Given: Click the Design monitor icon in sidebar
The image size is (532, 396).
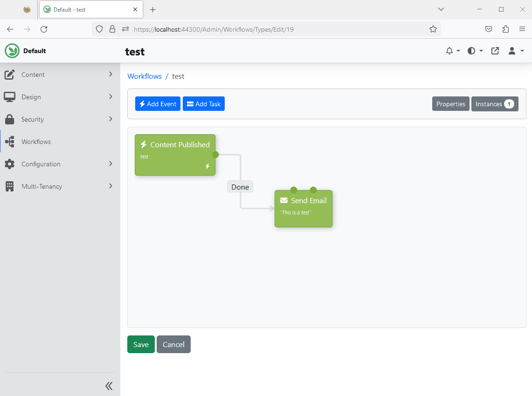Looking at the screenshot, I should (9, 97).
